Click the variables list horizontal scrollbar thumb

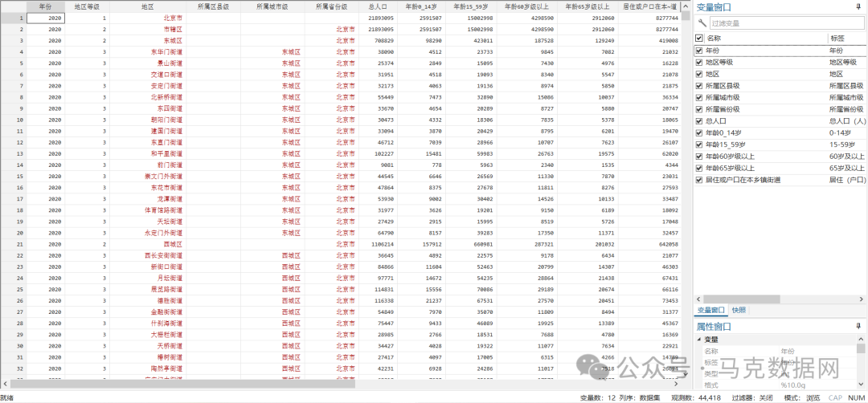point(742,299)
